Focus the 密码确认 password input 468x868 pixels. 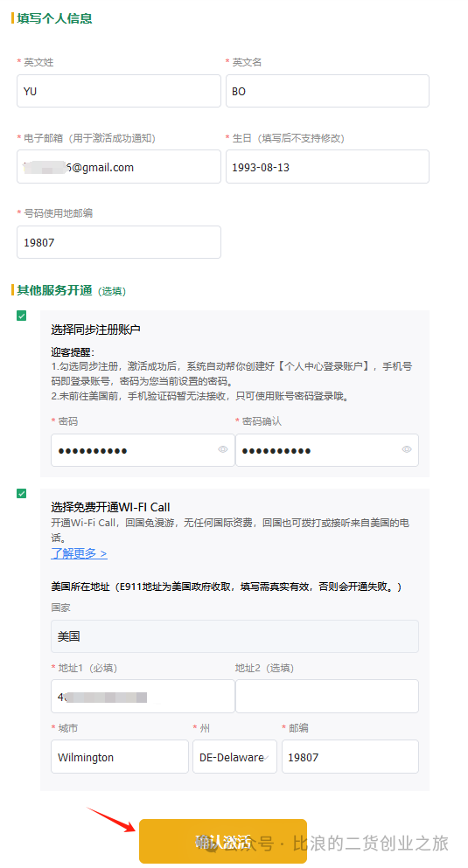327,450
